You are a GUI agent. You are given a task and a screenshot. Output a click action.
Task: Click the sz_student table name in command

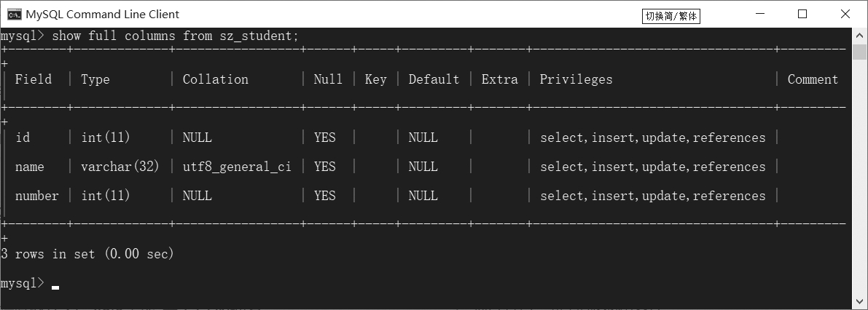click(x=259, y=36)
